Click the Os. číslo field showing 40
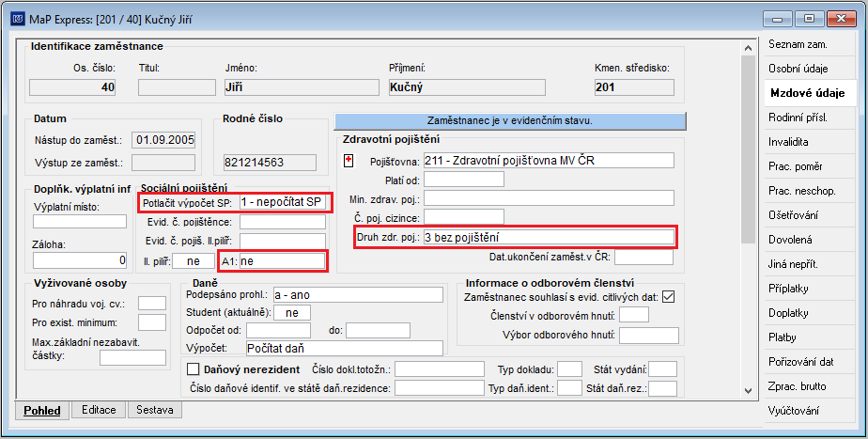Image resolution: width=868 pixels, height=439 pixels. 72,87
